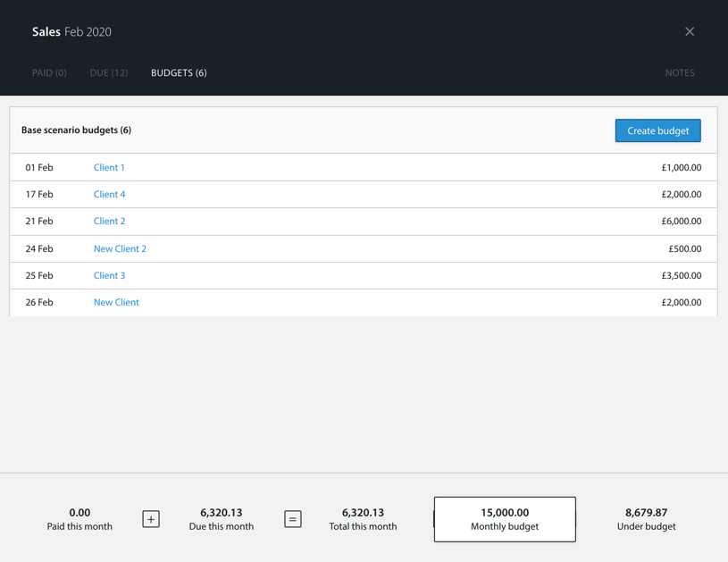Click the Create budget button
The image size is (728, 562).
(657, 130)
